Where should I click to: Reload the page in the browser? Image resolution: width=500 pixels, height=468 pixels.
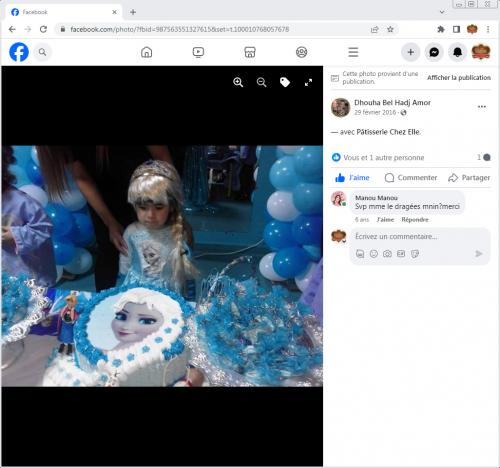pyautogui.click(x=43, y=29)
